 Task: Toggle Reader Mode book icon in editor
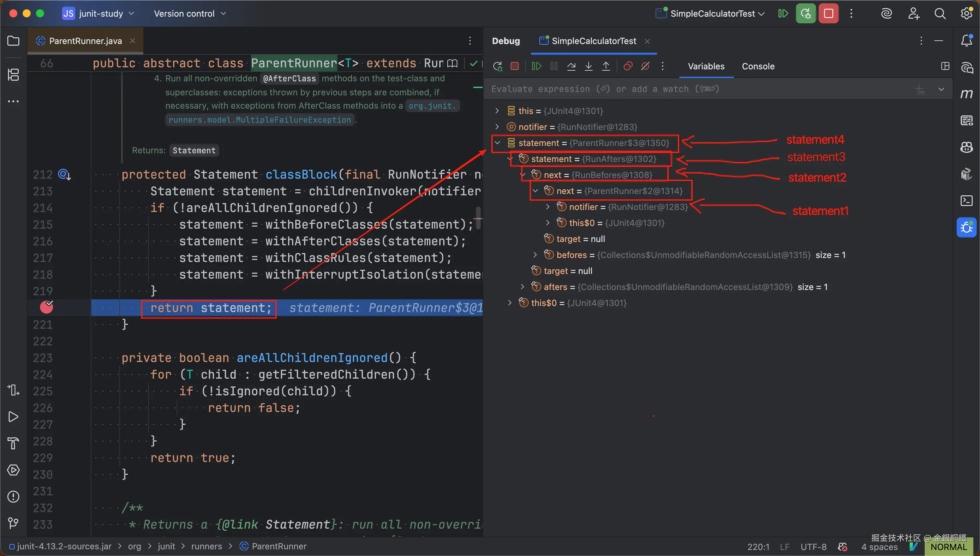pos(452,63)
